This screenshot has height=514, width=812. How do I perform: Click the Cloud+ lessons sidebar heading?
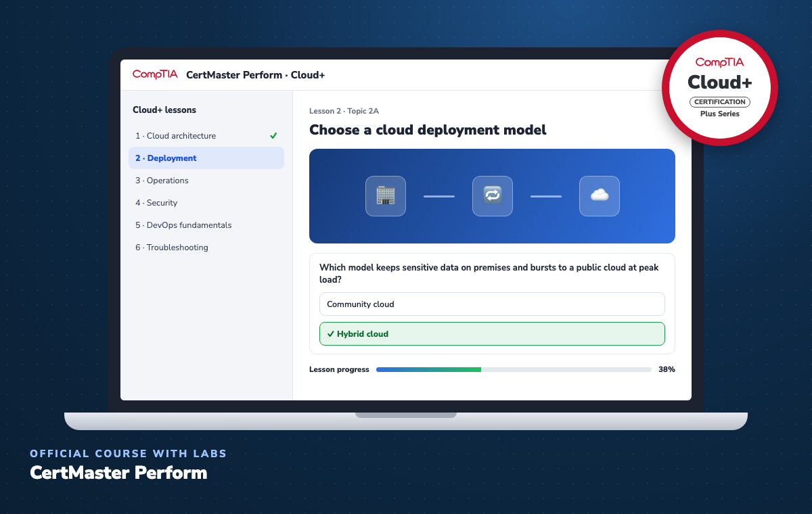164,110
